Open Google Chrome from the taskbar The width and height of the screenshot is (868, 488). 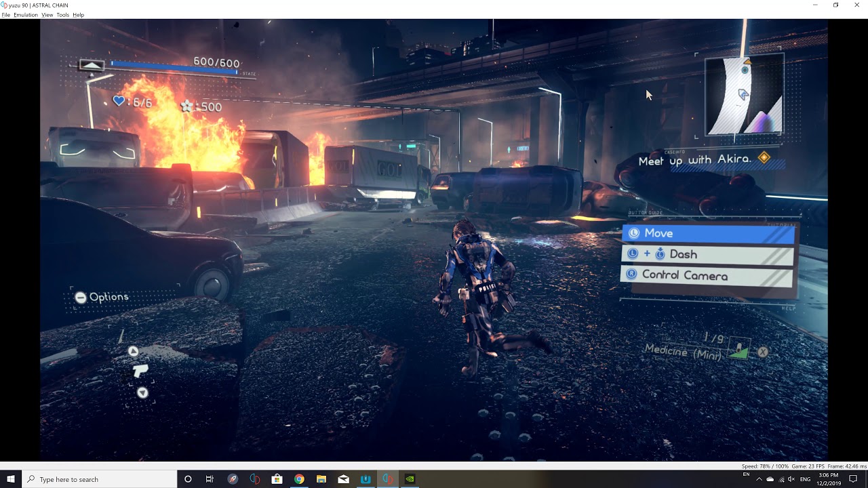[299, 479]
